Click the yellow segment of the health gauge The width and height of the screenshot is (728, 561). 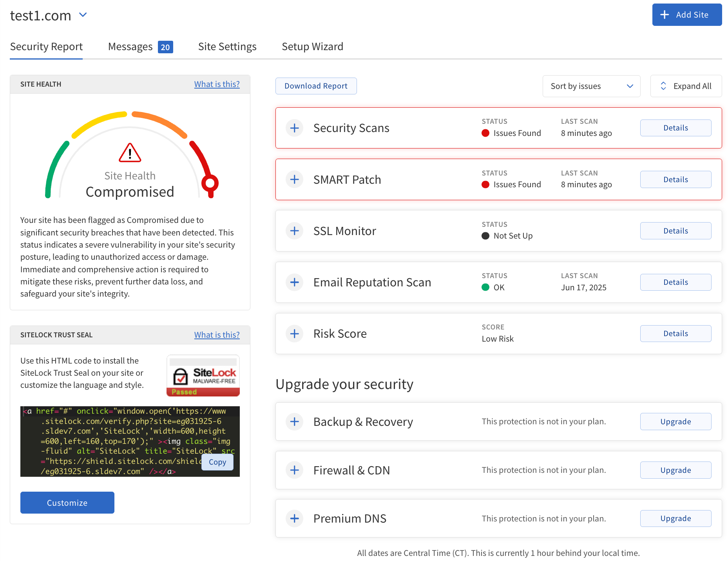99,124
